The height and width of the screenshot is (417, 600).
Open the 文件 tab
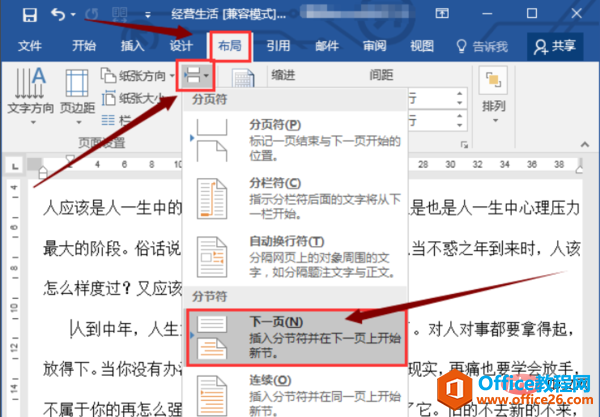[x=29, y=46]
